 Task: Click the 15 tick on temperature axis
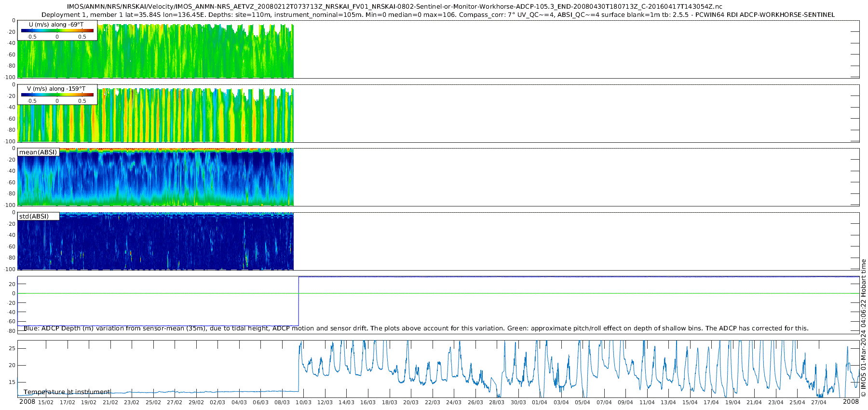point(12,382)
